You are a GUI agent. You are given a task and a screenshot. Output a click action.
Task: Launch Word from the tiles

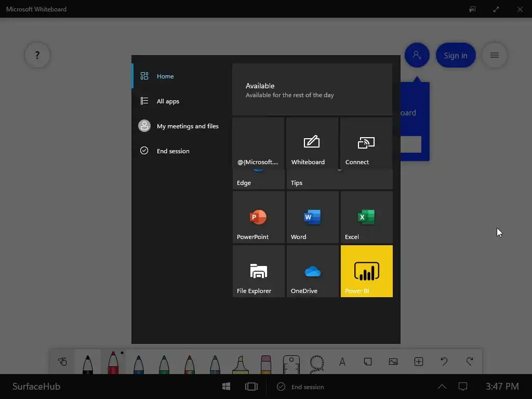312,217
